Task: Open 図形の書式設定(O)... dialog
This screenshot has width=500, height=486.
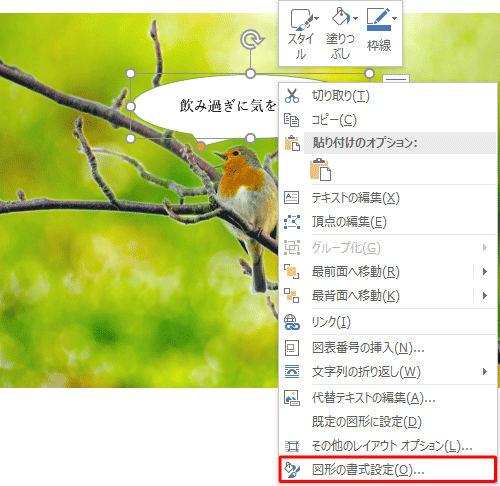Action: (388, 470)
